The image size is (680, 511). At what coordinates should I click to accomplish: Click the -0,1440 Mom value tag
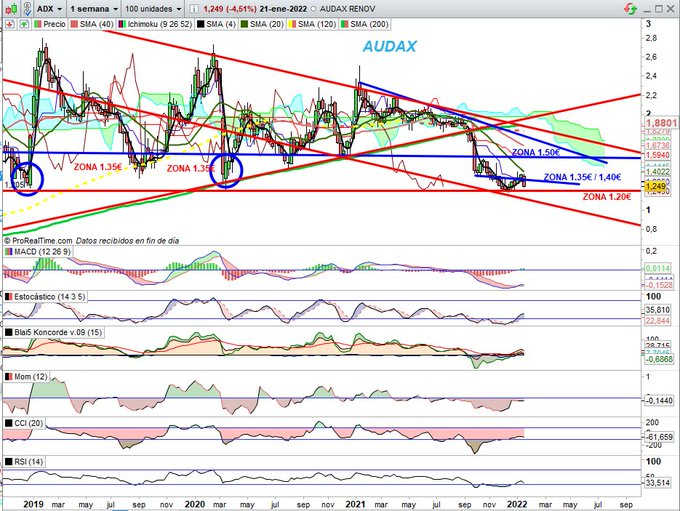tap(658, 401)
